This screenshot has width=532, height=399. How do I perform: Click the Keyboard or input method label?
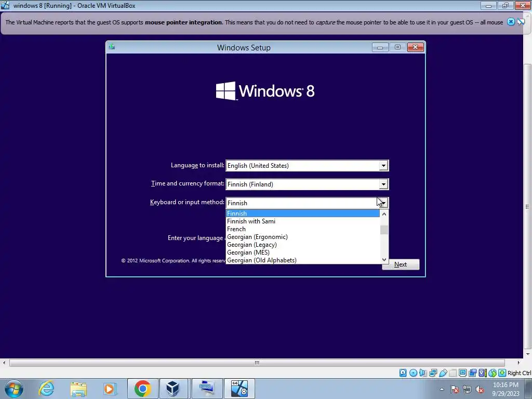point(187,202)
